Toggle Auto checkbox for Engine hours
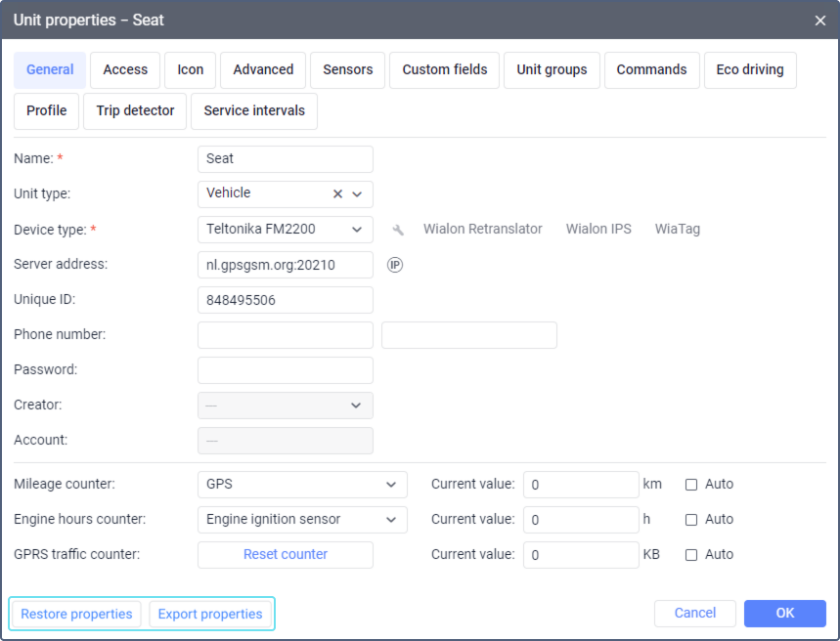Screen dimensions: 840x641 coord(691,520)
